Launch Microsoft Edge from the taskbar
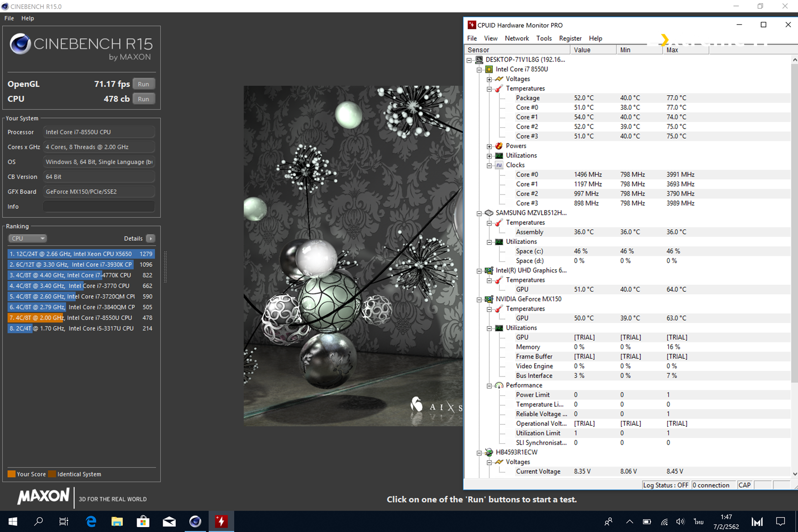Viewport: 798px width, 532px height. click(x=91, y=522)
